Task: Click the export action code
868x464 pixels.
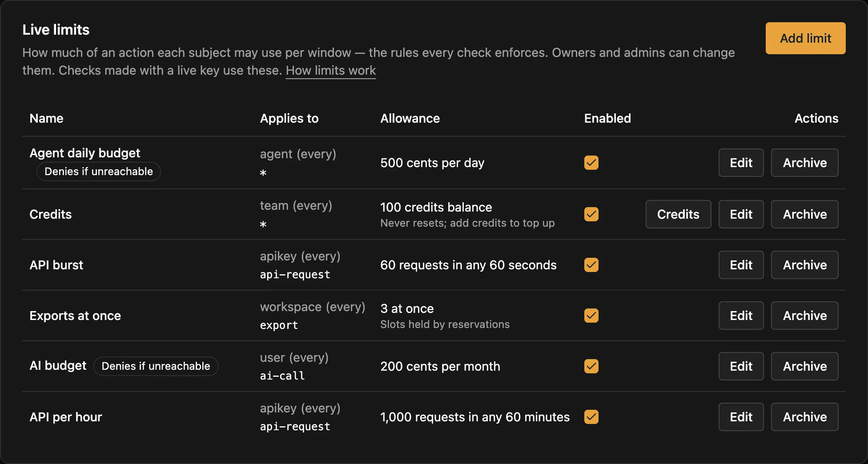Action: pyautogui.click(x=279, y=325)
